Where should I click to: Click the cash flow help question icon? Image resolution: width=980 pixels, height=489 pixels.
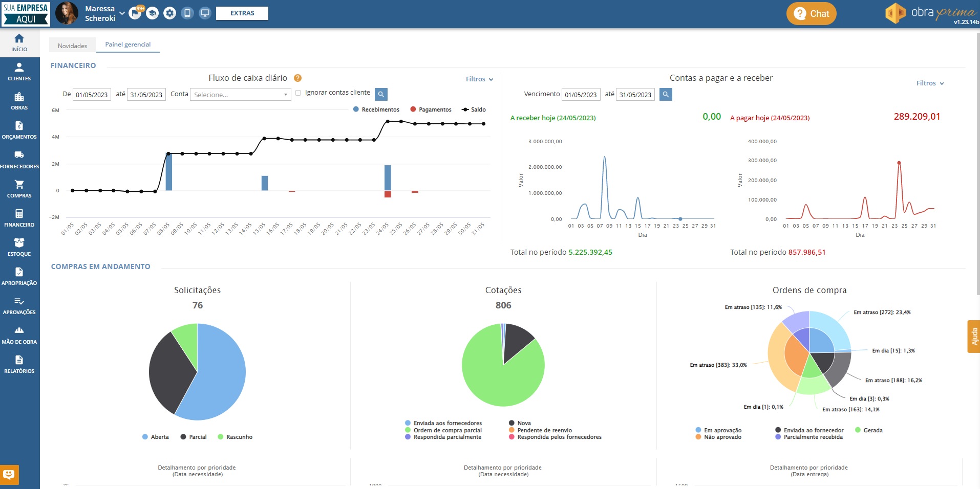click(297, 78)
